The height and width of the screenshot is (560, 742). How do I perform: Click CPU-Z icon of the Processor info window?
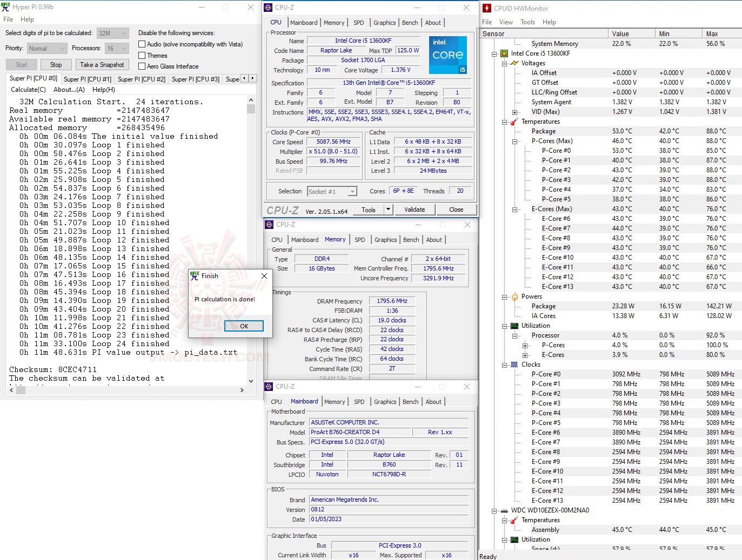click(x=269, y=8)
